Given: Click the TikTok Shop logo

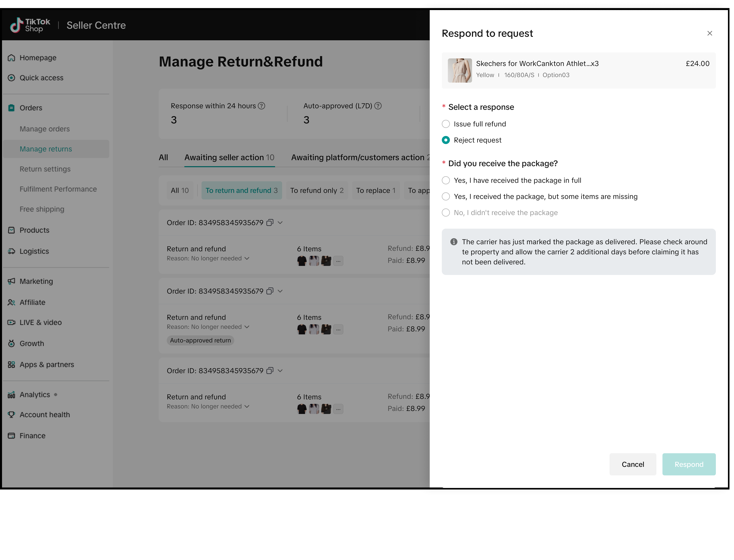Looking at the screenshot, I should (x=30, y=25).
